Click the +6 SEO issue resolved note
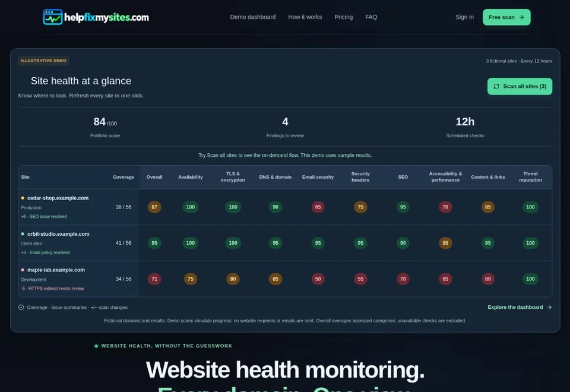The height and width of the screenshot is (392, 570). (x=44, y=216)
